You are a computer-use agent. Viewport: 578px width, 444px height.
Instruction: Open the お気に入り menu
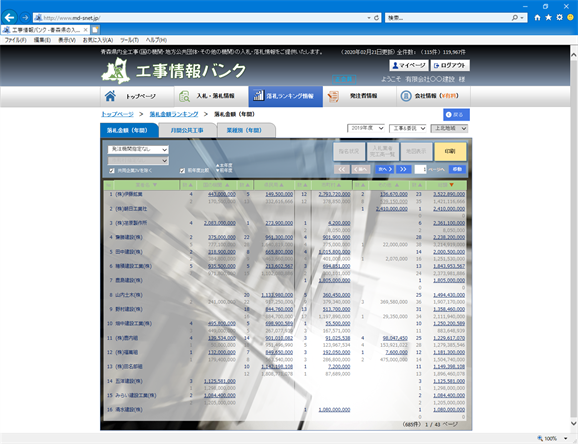98,40
